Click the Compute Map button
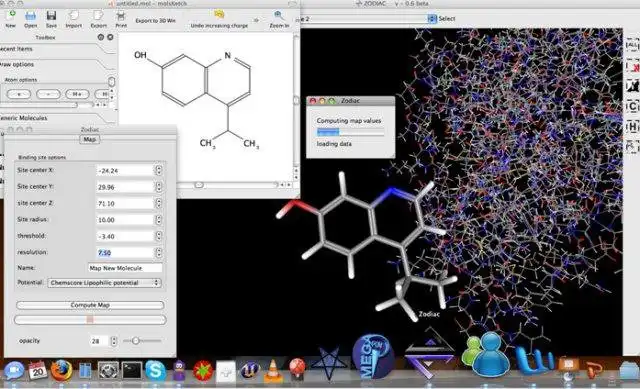The width and height of the screenshot is (640, 389). point(90,305)
